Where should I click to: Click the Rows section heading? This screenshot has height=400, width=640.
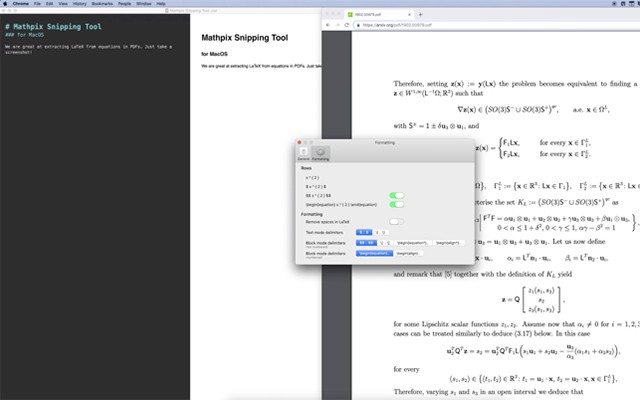[306, 168]
